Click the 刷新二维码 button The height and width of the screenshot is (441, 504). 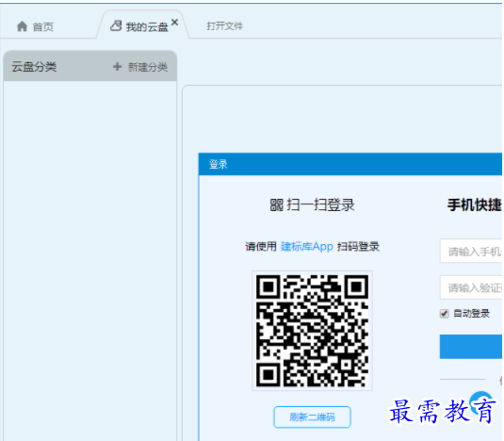click(x=312, y=416)
